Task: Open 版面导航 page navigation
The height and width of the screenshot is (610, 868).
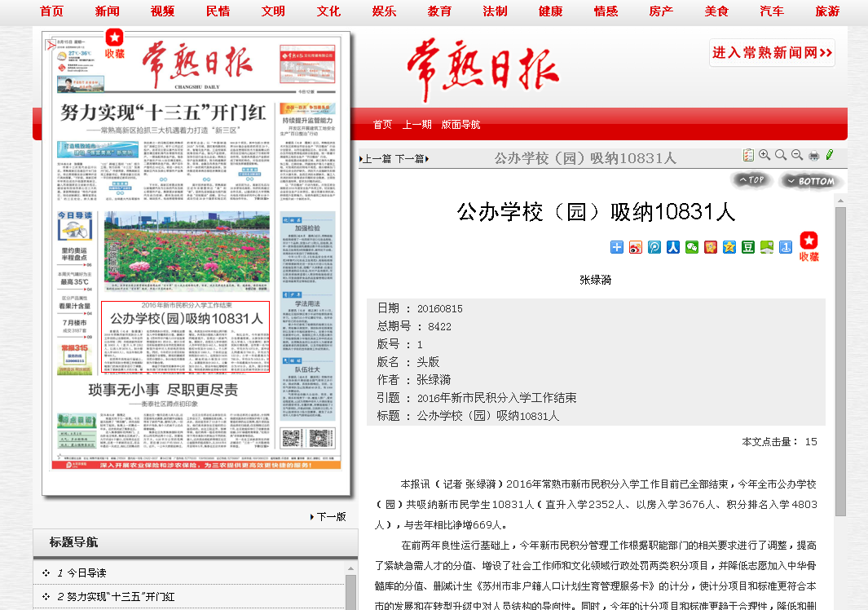Action: pos(460,124)
